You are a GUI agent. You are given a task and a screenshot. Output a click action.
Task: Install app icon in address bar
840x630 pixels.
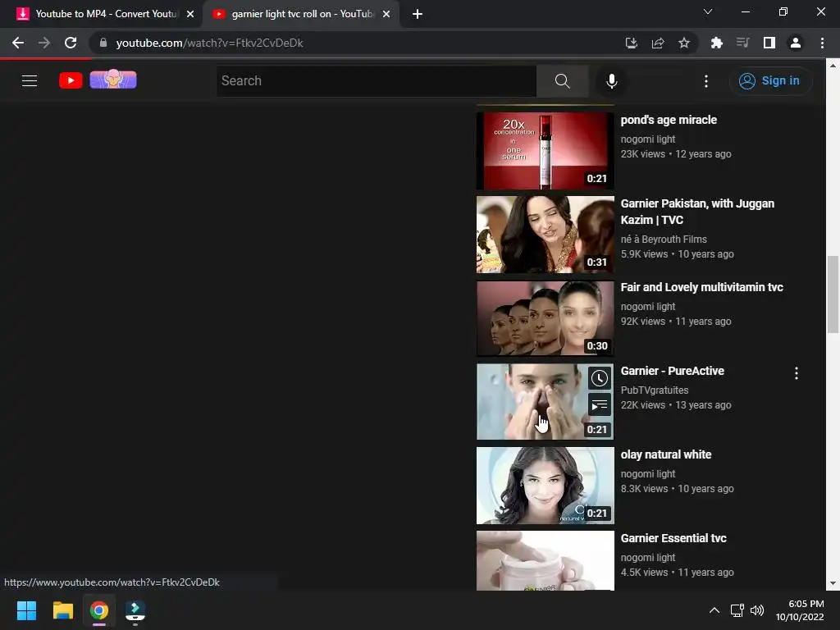click(631, 43)
